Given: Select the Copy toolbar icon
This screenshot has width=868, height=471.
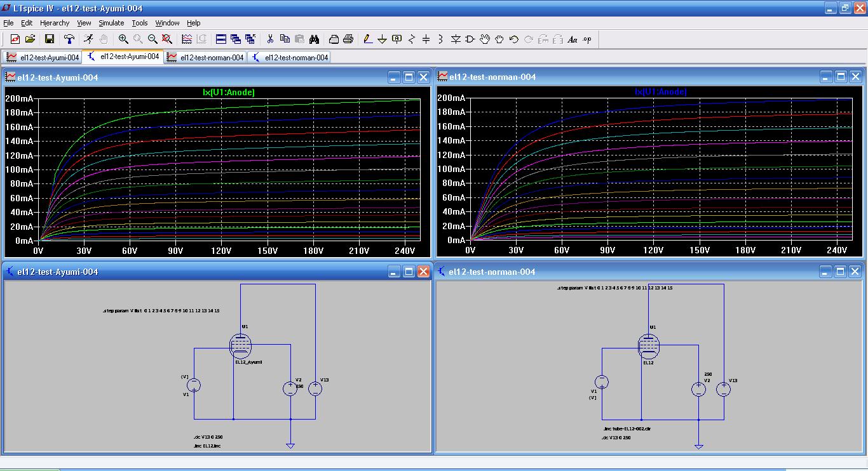Looking at the screenshot, I should 285,39.
